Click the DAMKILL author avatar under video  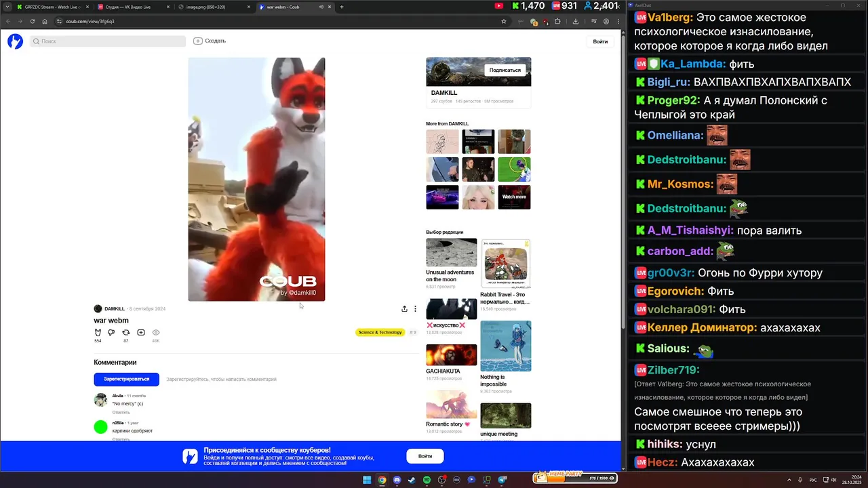pyautogui.click(x=98, y=308)
